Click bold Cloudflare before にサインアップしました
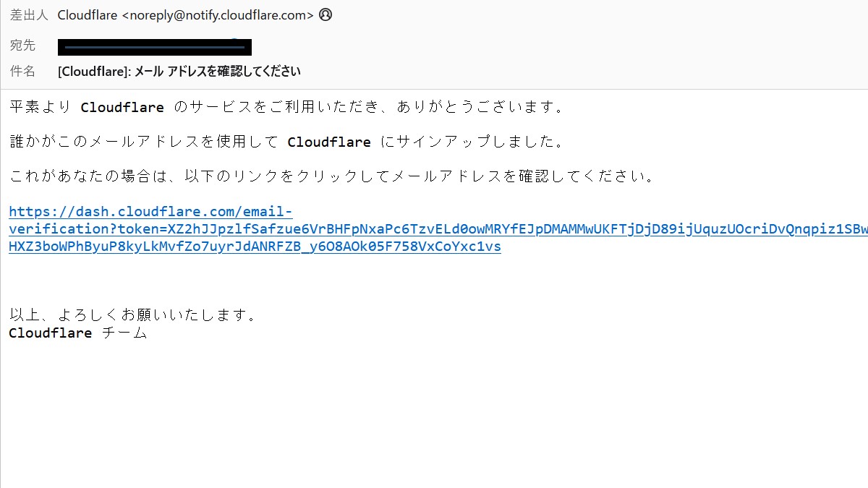The width and height of the screenshot is (868, 488). coord(329,142)
